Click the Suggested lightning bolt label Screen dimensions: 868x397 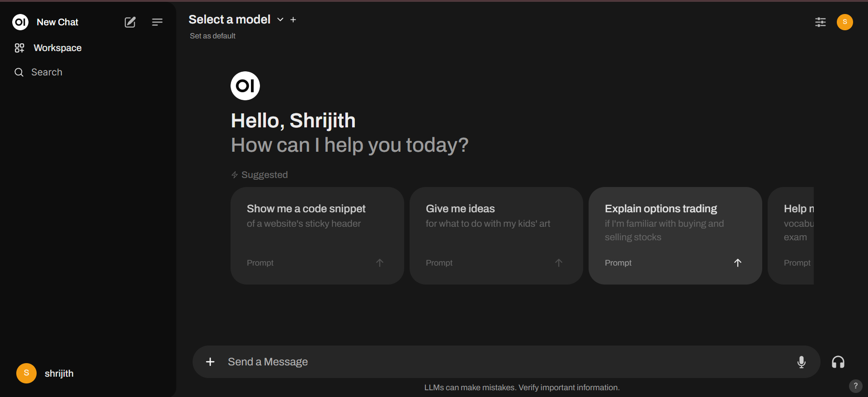[x=259, y=175]
